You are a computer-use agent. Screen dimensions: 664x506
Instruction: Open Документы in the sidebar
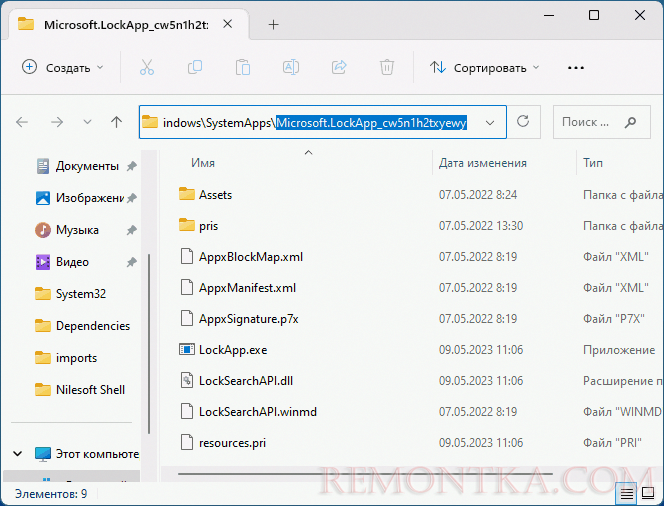(87, 166)
